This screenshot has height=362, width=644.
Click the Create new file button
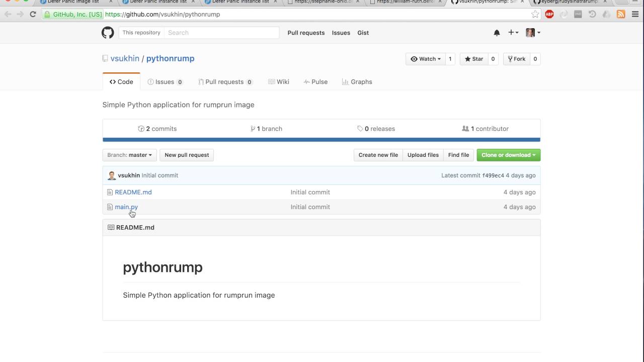[378, 155]
